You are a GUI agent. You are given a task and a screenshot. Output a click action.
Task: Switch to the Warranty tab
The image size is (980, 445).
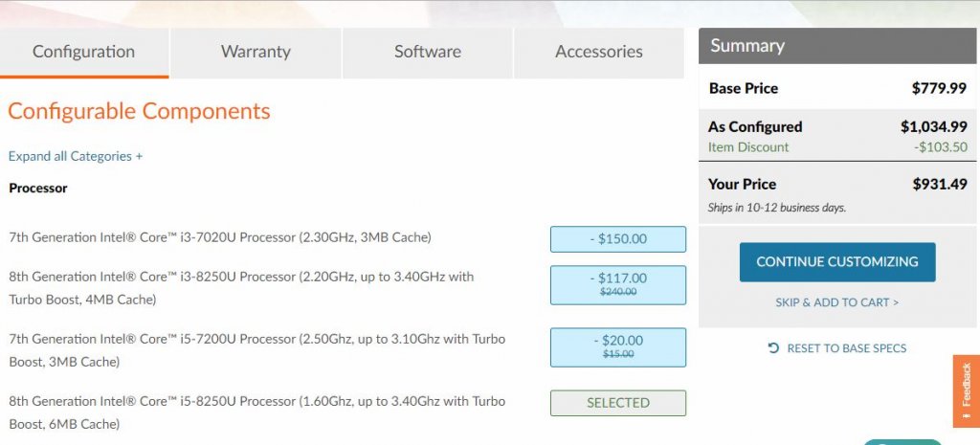(x=256, y=53)
